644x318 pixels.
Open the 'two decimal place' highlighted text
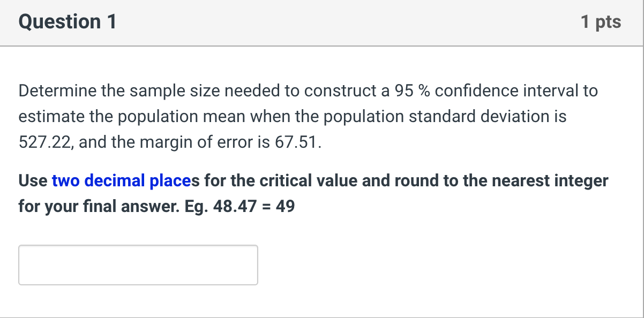[119, 180]
